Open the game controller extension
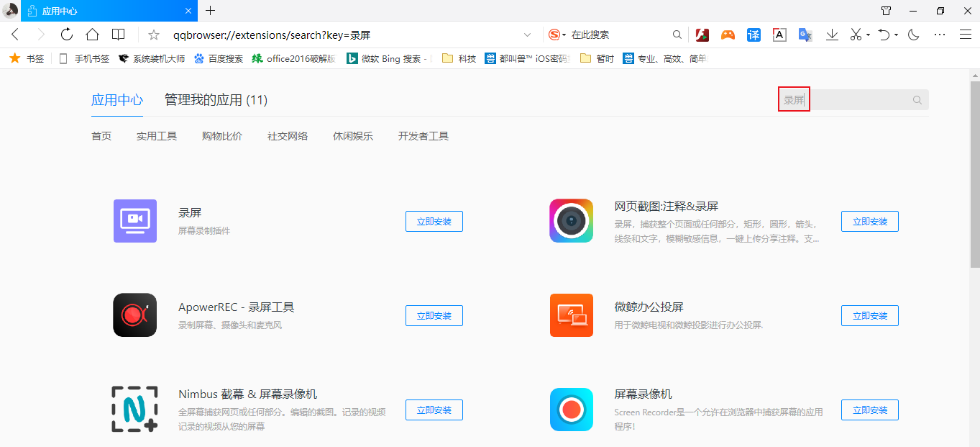This screenshot has height=447, width=980. coord(728,35)
